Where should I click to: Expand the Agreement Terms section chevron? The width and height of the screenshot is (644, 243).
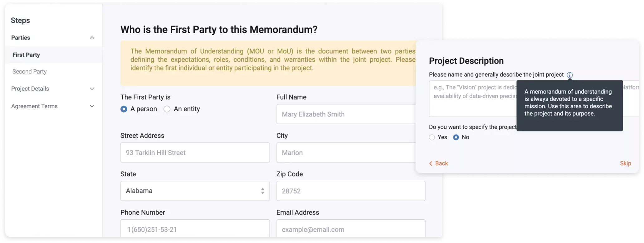coord(92,106)
